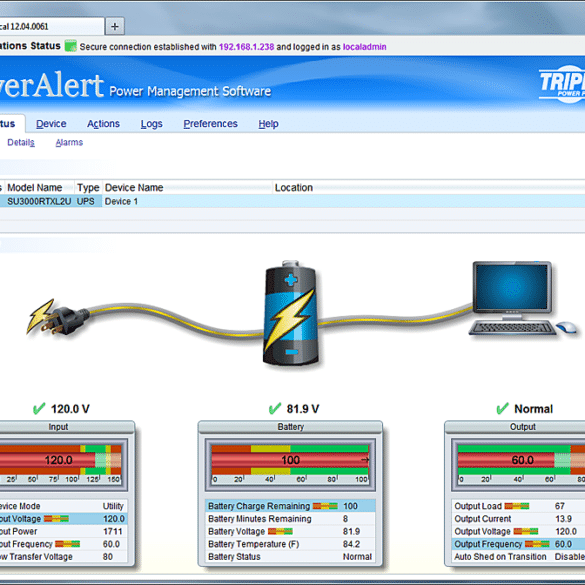Click green checkmark beside Normal
Viewport: 585px width, 585px height.
[503, 409]
